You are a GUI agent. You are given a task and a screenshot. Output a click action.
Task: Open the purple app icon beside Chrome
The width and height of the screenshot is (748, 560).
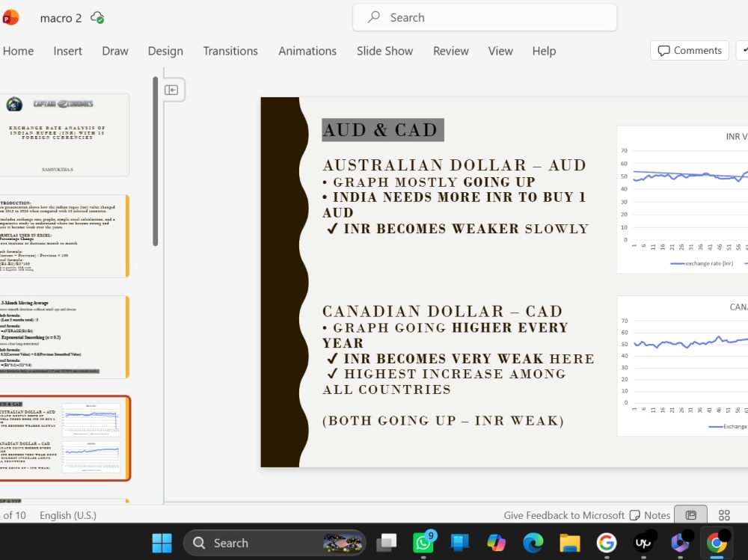pyautogui.click(x=680, y=543)
